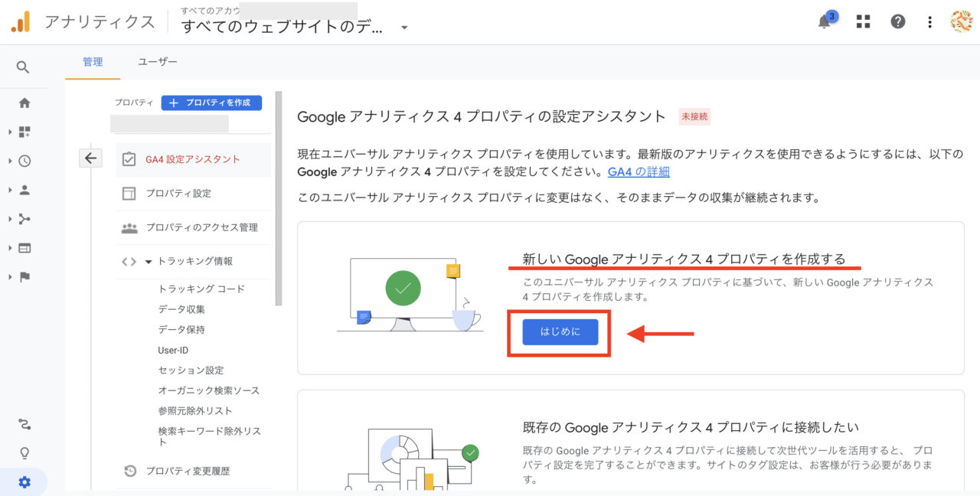The width and height of the screenshot is (980, 496).
Task: Click the Google Analytics logo
Action: pos(21,21)
